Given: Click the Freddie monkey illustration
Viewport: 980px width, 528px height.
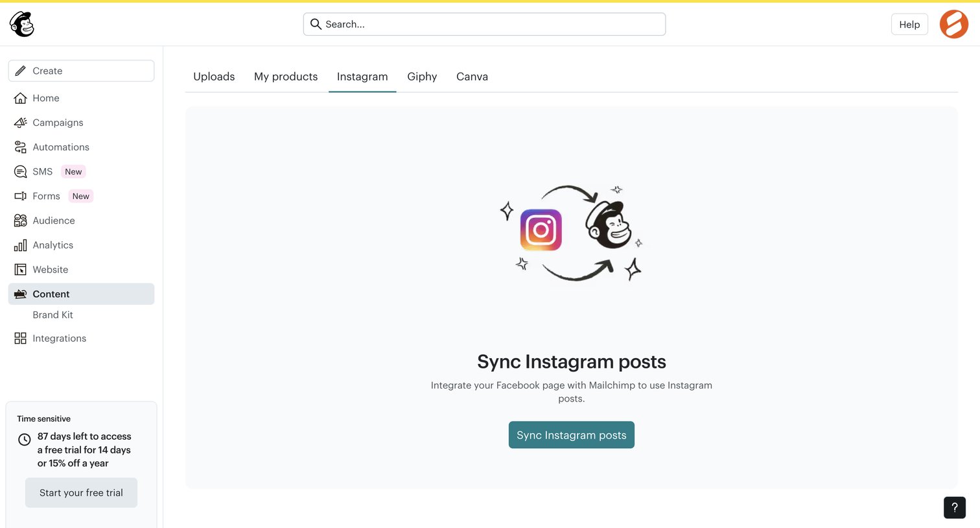Looking at the screenshot, I should click(609, 224).
